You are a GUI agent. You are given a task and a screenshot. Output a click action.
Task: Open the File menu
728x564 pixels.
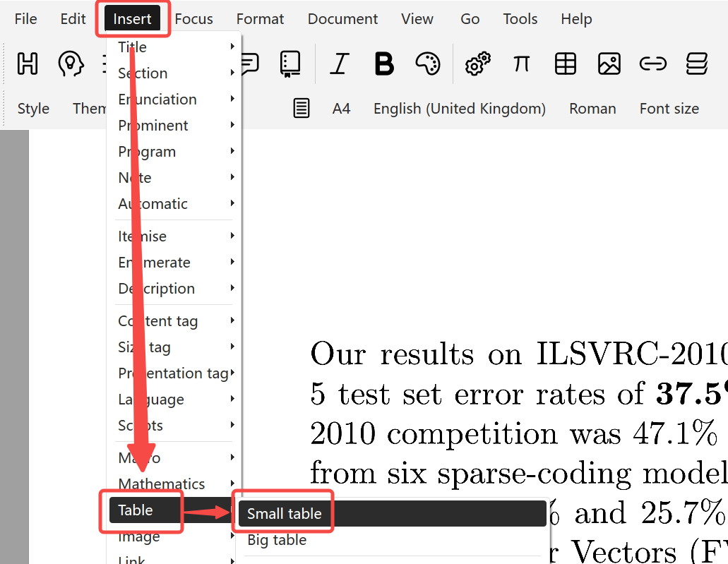(x=25, y=19)
